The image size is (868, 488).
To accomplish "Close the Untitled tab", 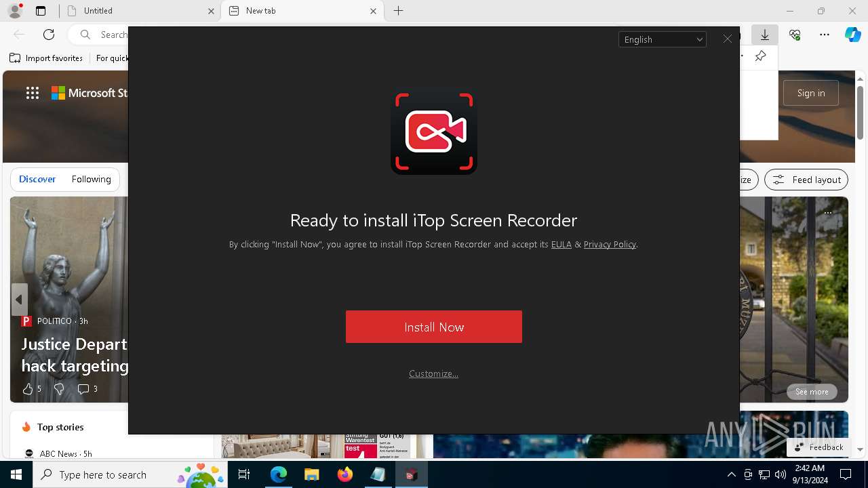I will click(211, 11).
